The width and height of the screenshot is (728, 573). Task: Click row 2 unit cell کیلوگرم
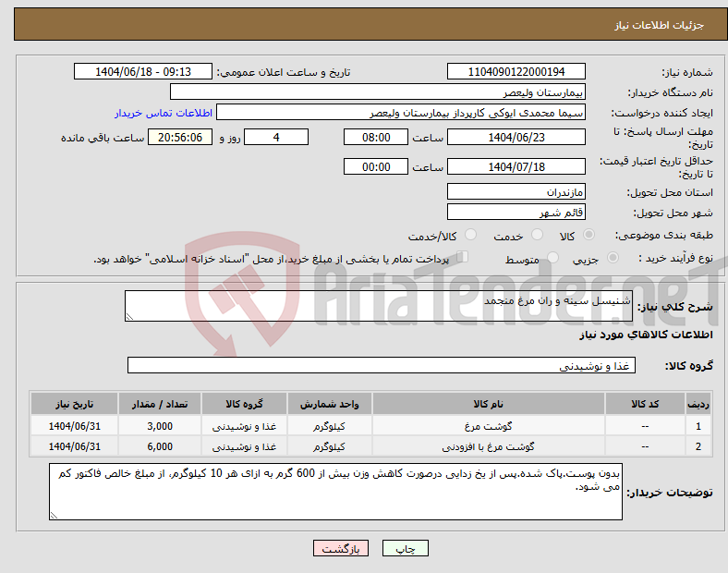click(x=329, y=446)
